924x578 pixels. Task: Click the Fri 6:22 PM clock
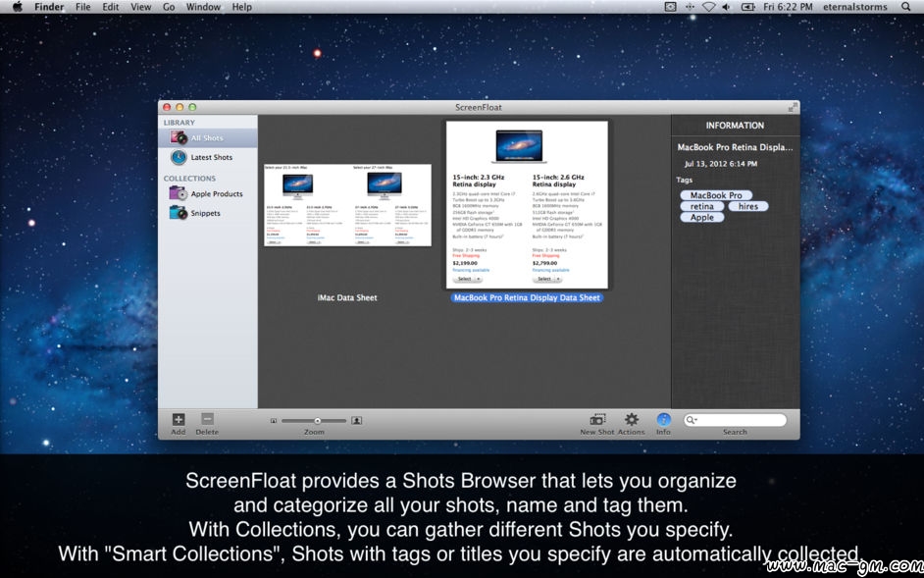[788, 7]
